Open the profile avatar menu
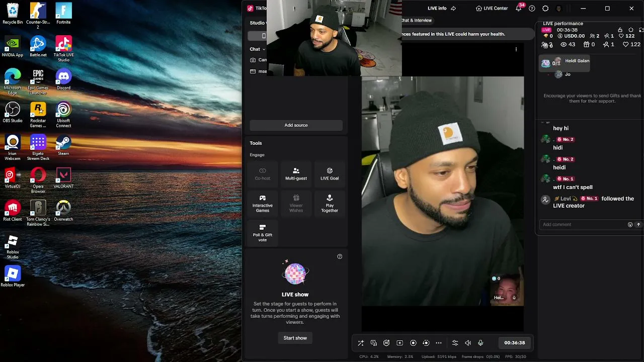The height and width of the screenshot is (362, 644). point(559,9)
